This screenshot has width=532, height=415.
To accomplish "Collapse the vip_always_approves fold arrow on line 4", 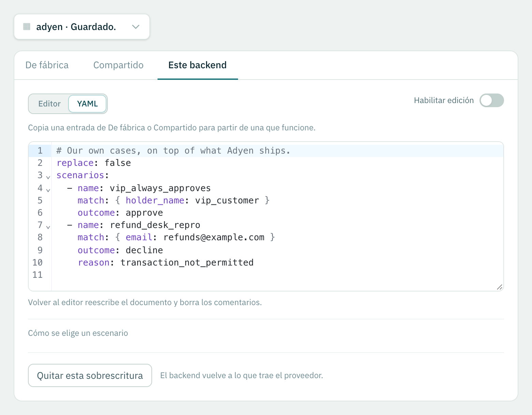I will pyautogui.click(x=48, y=190).
